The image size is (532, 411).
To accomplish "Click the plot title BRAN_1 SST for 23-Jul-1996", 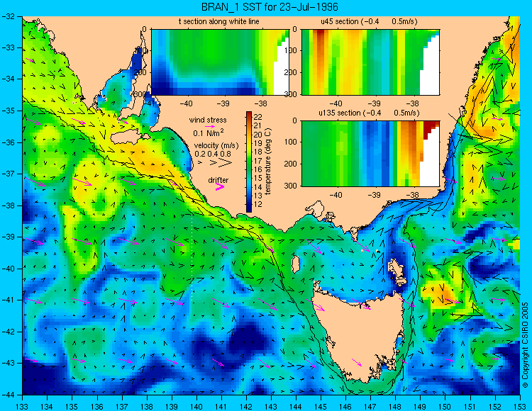I will (270, 7).
